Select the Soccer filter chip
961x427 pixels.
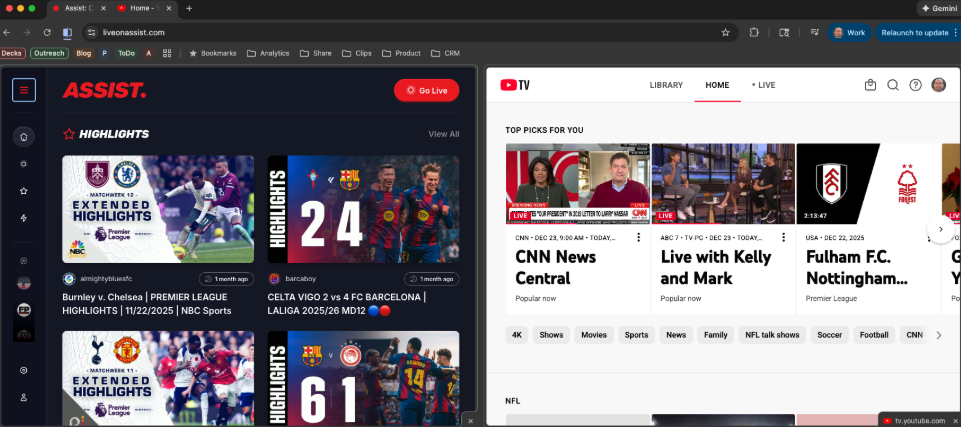(830, 335)
